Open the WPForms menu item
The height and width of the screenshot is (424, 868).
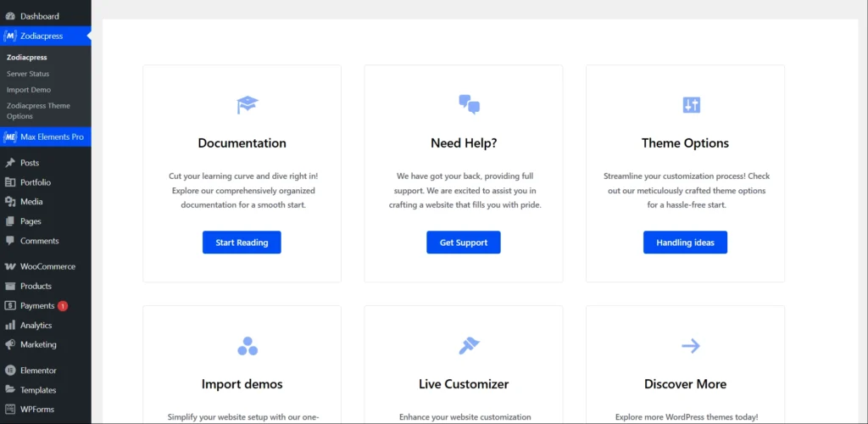pyautogui.click(x=37, y=410)
